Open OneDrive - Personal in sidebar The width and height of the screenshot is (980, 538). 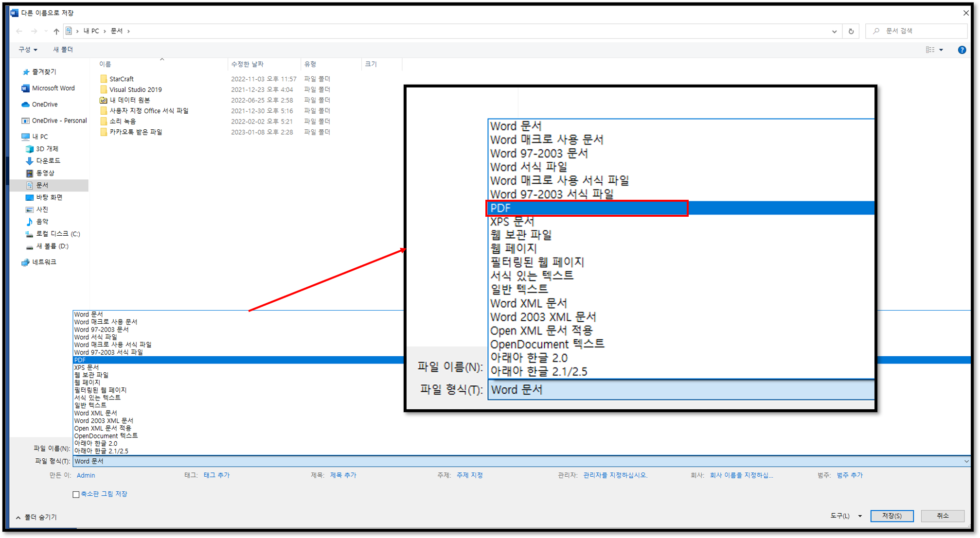(x=54, y=121)
